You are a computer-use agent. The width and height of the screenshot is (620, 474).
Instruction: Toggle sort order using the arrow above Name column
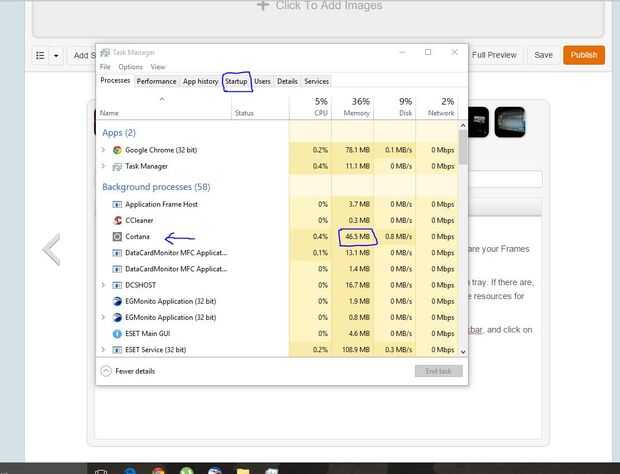162,99
